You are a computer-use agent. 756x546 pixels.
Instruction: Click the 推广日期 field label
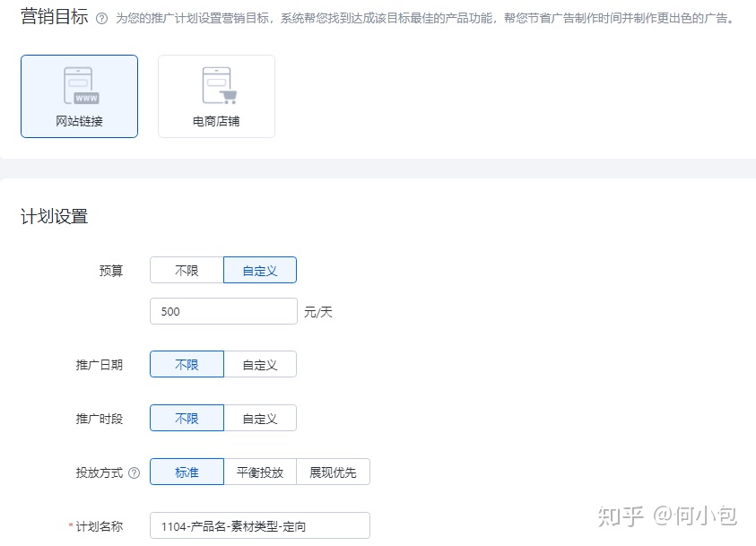tap(100, 365)
